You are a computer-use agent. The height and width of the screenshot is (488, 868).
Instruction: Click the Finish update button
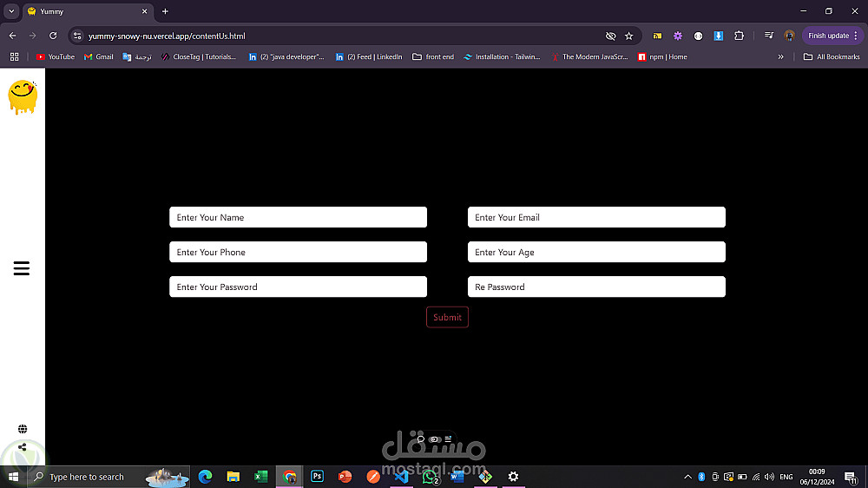[828, 36]
